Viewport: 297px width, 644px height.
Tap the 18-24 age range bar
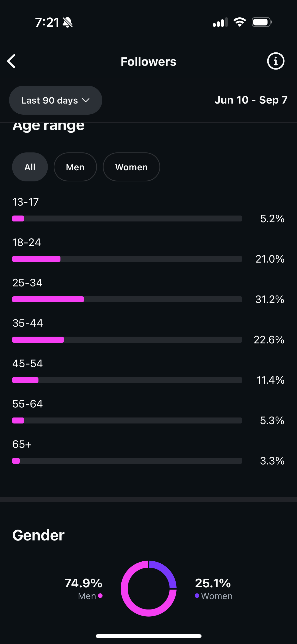pyautogui.click(x=127, y=259)
